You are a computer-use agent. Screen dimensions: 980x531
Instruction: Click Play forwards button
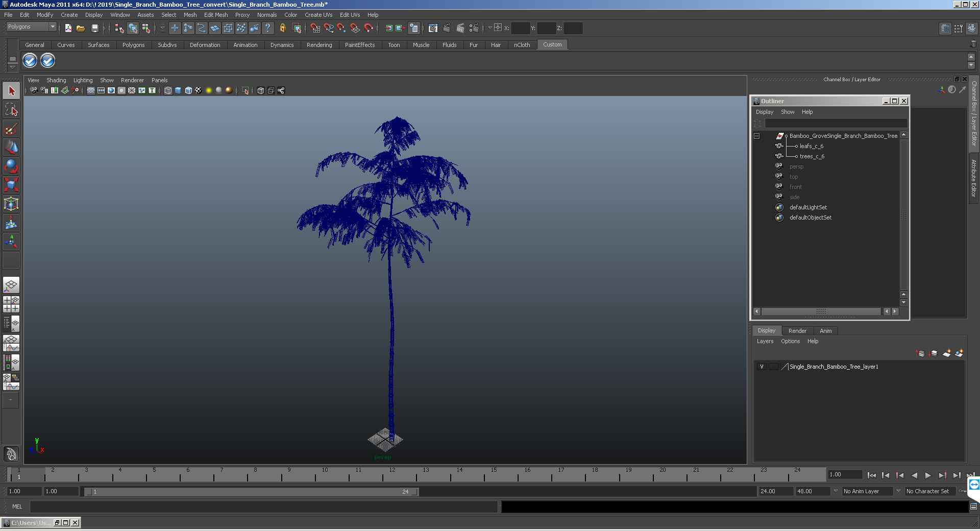pos(928,475)
